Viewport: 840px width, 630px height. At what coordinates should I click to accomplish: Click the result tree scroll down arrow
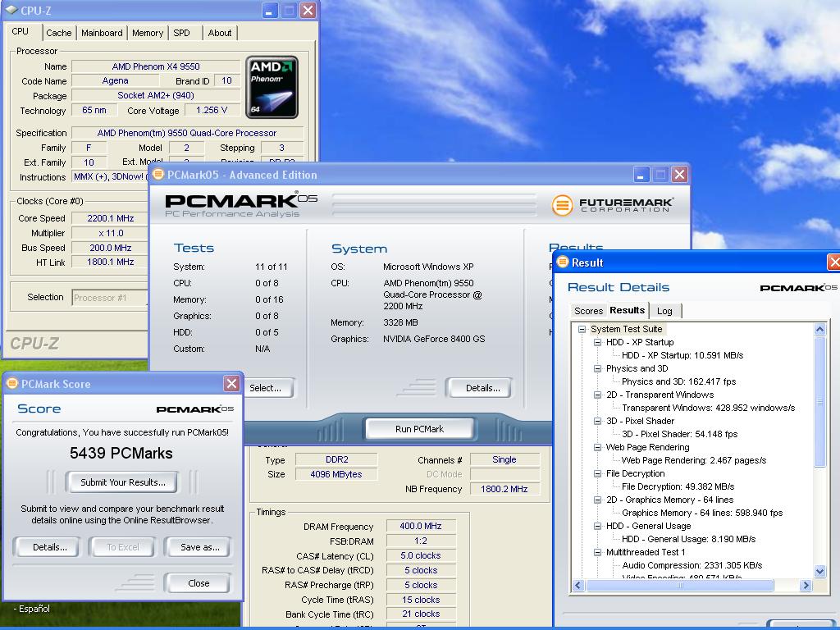[x=819, y=571]
